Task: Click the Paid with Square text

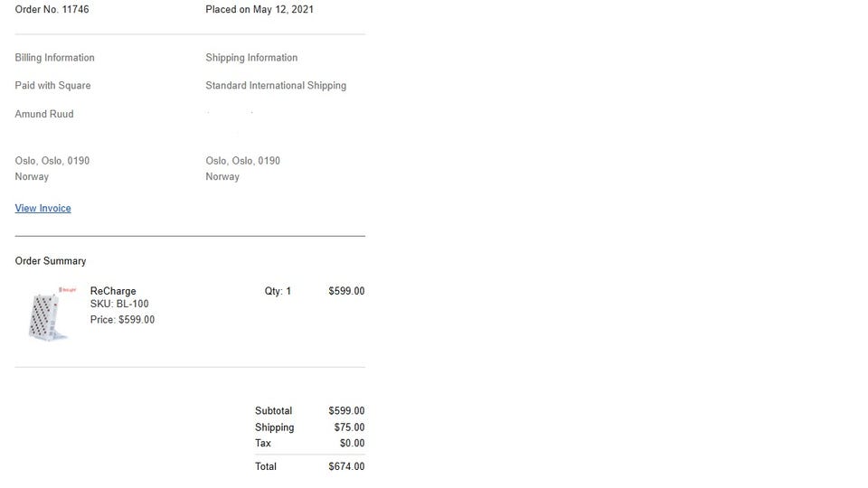Action: (52, 86)
